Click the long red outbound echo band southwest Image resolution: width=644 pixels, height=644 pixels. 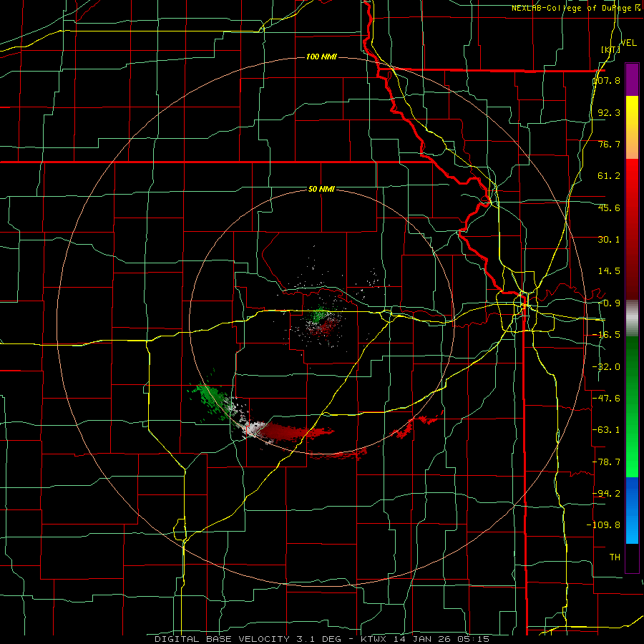point(296,432)
